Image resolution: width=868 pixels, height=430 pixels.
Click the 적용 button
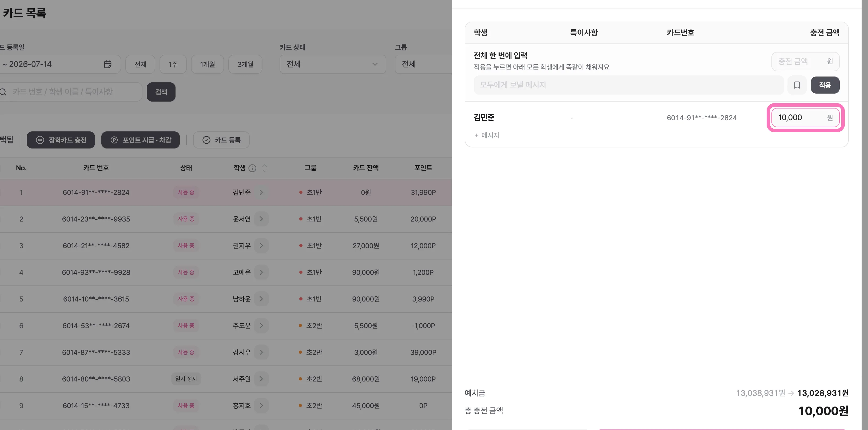click(x=825, y=85)
